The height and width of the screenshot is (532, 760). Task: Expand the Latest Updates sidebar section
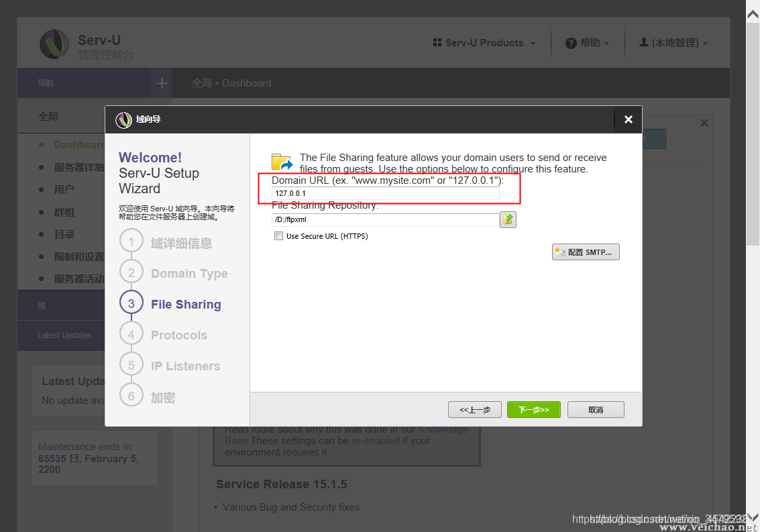(61, 335)
